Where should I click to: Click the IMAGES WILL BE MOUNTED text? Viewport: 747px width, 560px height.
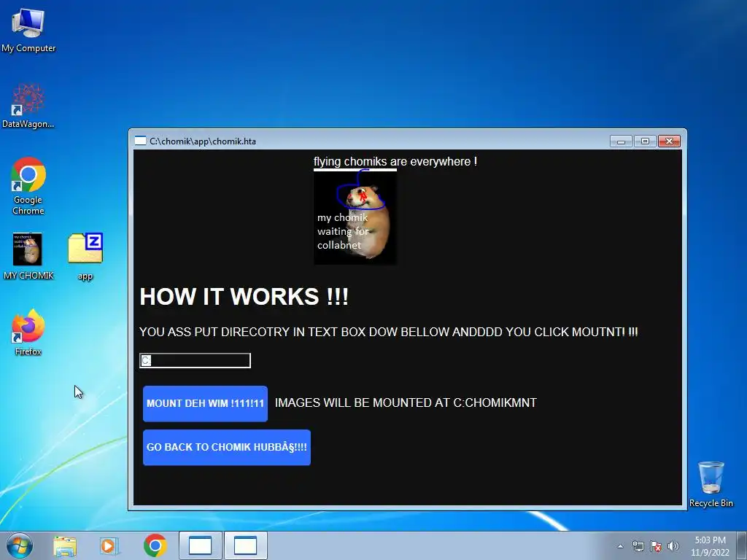point(406,402)
